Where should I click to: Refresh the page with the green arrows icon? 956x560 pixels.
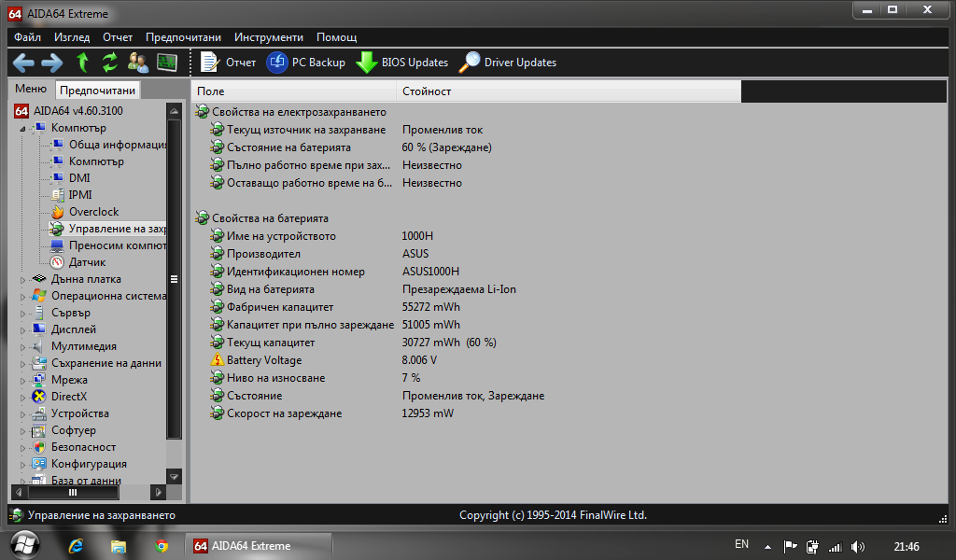pyautogui.click(x=110, y=63)
